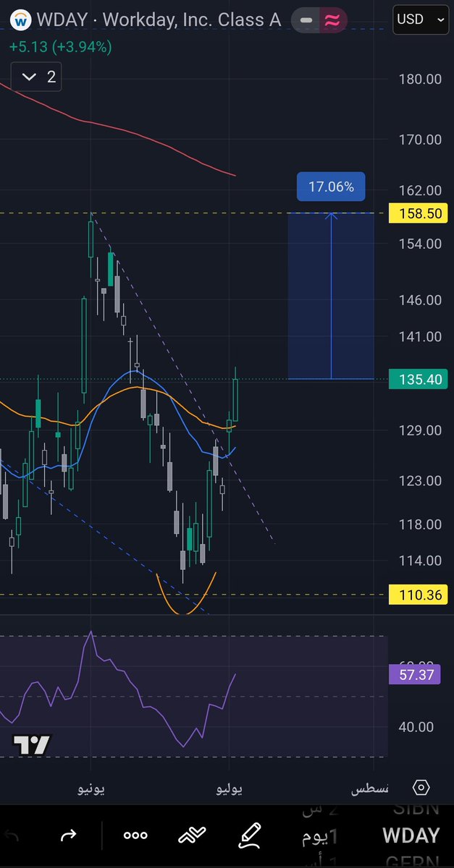Screen dimensions: 454x868
Task: Click the grey dash status badge
Action: [x=306, y=21]
